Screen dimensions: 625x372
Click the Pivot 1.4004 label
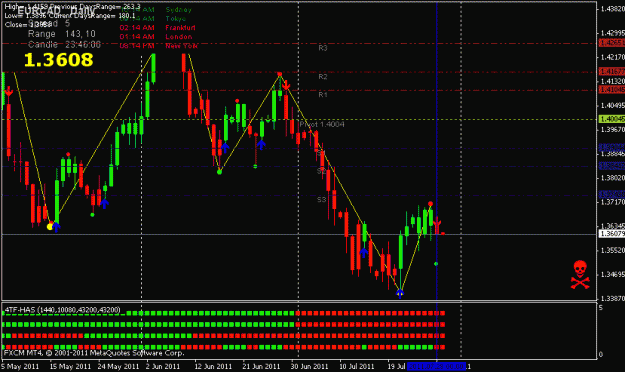[322, 124]
